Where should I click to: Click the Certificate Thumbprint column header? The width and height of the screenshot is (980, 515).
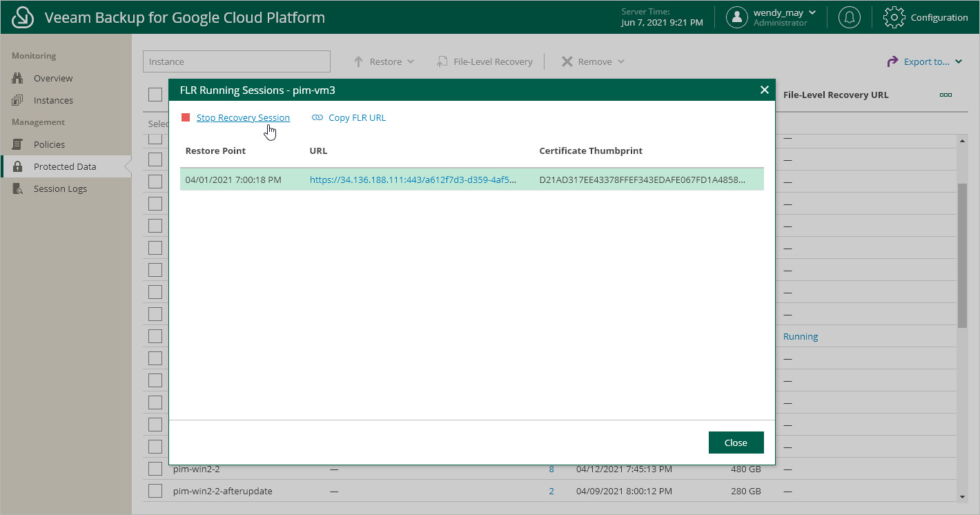coord(591,150)
